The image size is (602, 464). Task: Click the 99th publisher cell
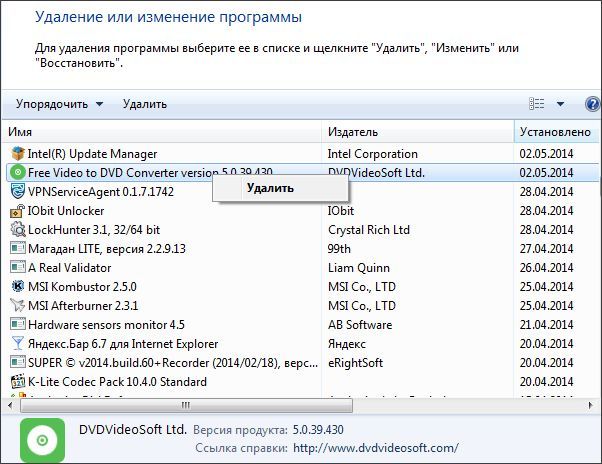pos(339,248)
